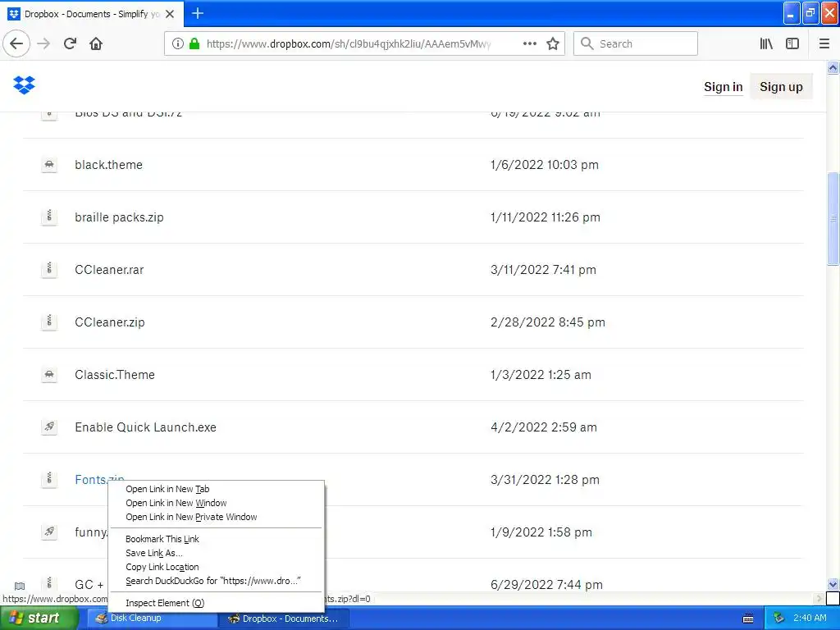Click the system tray icon beside the clock
The width and height of the screenshot is (840, 630).
pyautogui.click(x=779, y=619)
